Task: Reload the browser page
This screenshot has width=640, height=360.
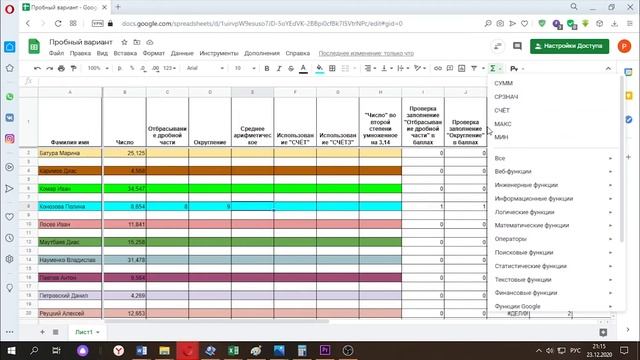Action: click(58, 23)
